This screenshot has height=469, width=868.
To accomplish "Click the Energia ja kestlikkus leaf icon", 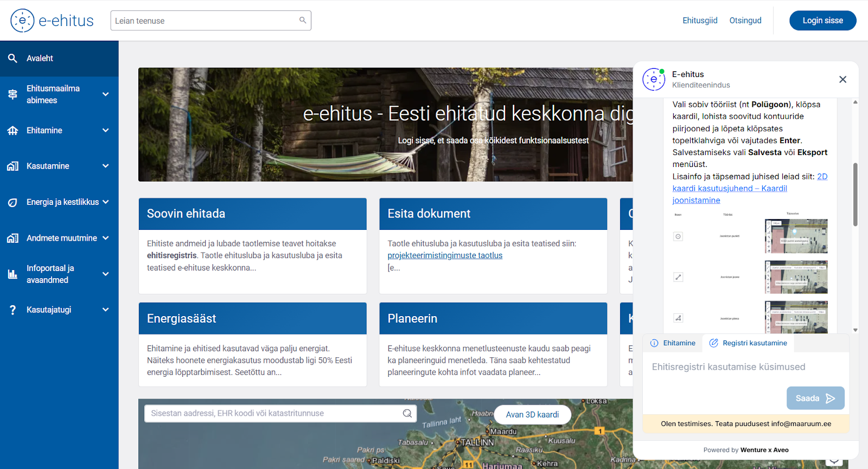I will coord(12,202).
